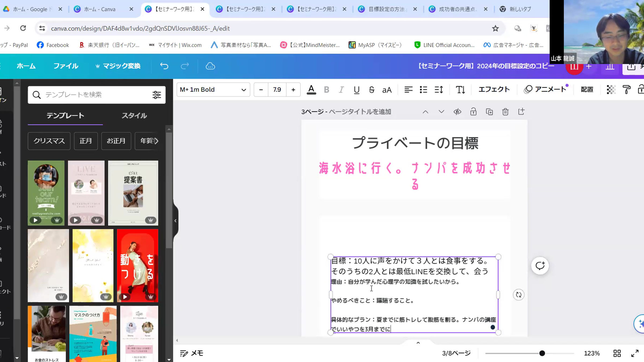Image resolution: width=644 pixels, height=362 pixels.
Task: Click the vertical text icon
Action: pyautogui.click(x=460, y=90)
